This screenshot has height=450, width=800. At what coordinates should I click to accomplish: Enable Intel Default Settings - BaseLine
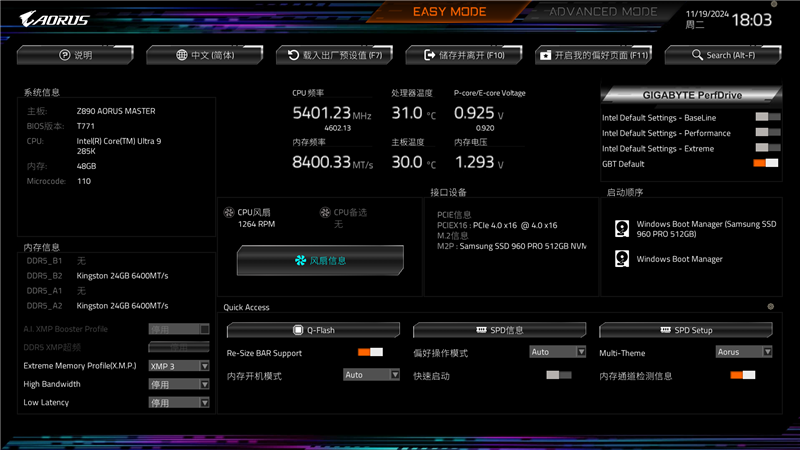click(768, 117)
